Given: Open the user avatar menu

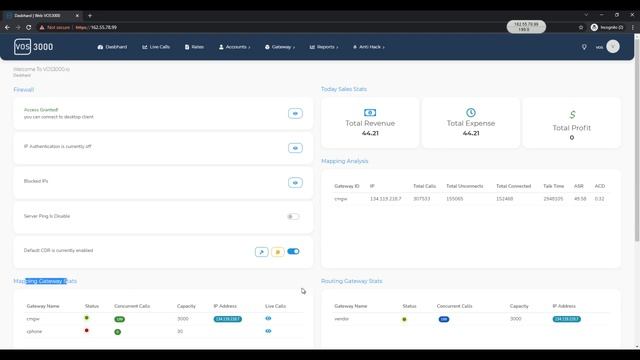Looking at the screenshot, I should (613, 47).
